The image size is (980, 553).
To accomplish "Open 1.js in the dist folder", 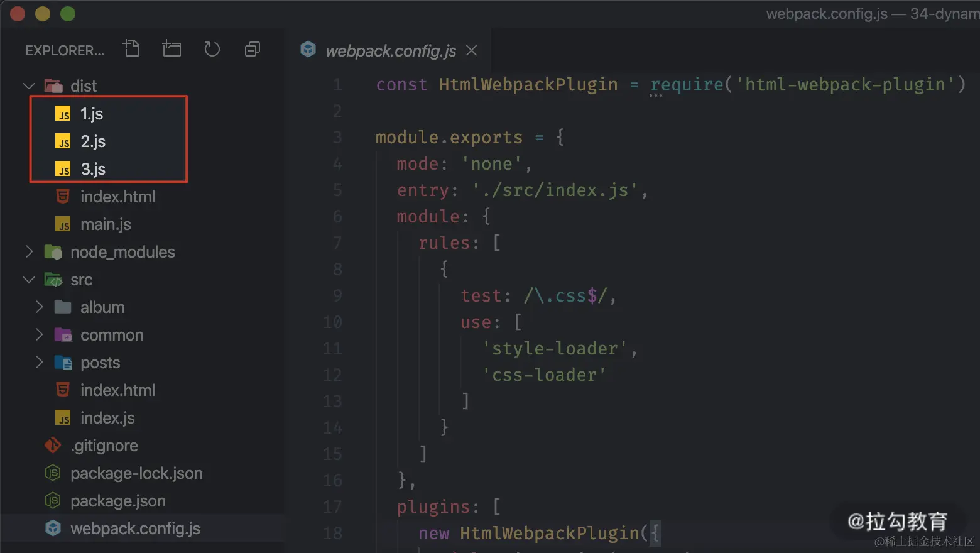I will pyautogui.click(x=92, y=114).
